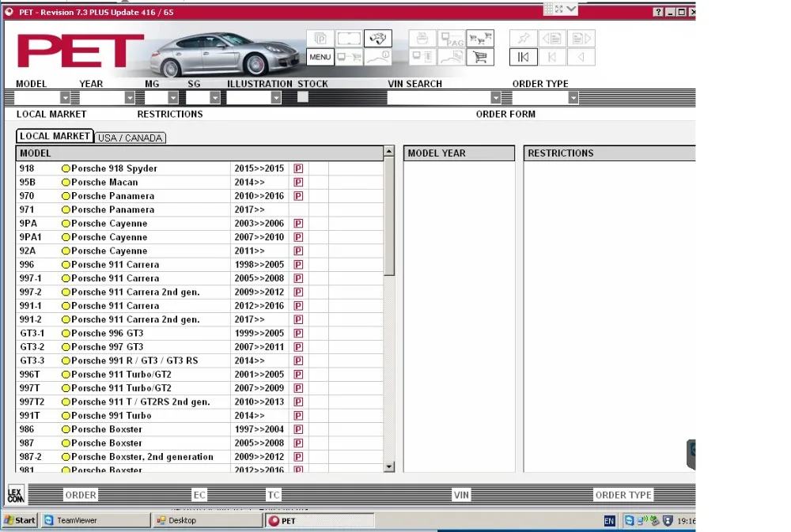Select yellow marker for 971 Panamera
Screen dimensions: 791x532
(66, 209)
